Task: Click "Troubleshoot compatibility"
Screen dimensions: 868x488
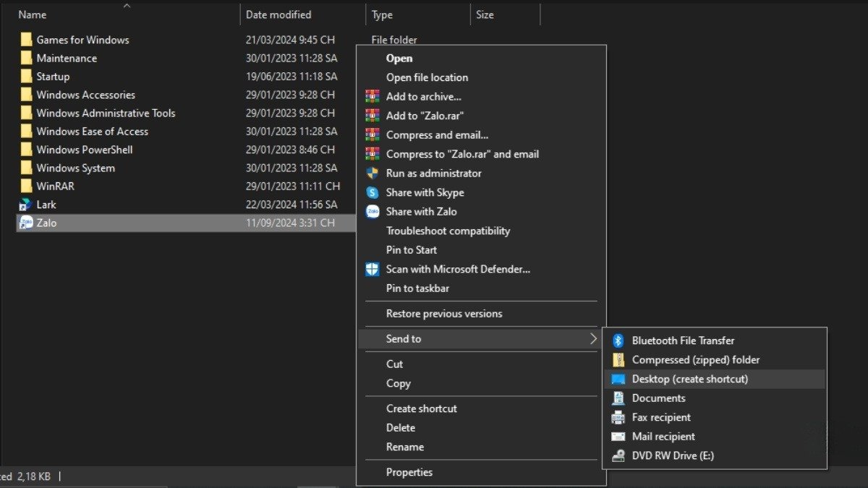Action: pos(448,231)
